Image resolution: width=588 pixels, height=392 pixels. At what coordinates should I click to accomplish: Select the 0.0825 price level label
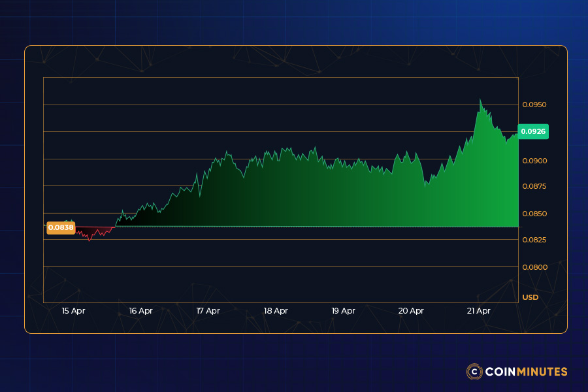click(536, 240)
